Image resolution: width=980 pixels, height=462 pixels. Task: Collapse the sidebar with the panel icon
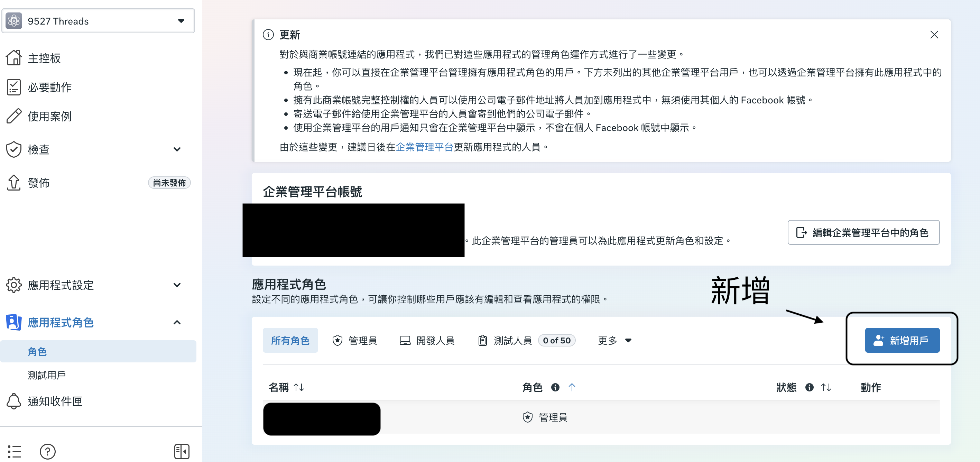point(182,451)
